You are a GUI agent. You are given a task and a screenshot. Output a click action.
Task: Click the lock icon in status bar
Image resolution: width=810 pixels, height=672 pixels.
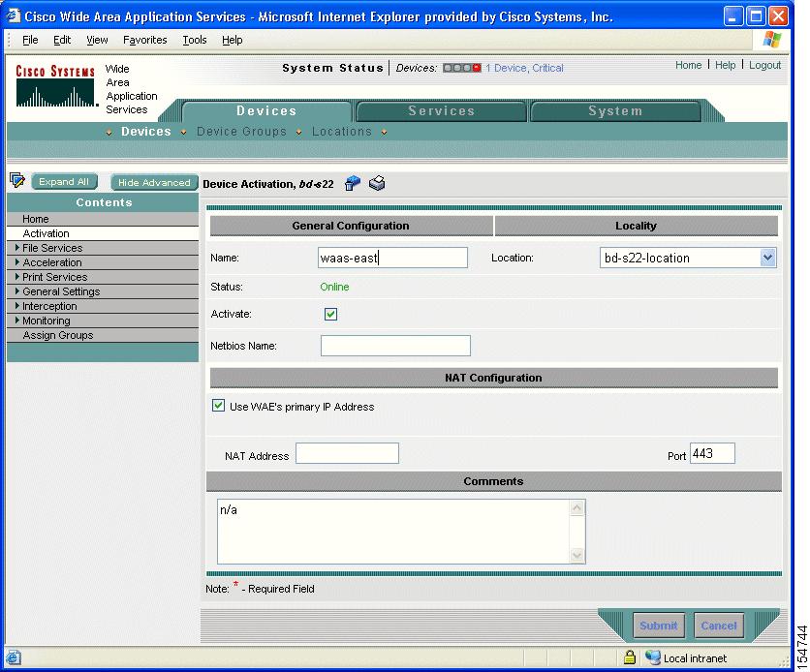click(x=629, y=657)
